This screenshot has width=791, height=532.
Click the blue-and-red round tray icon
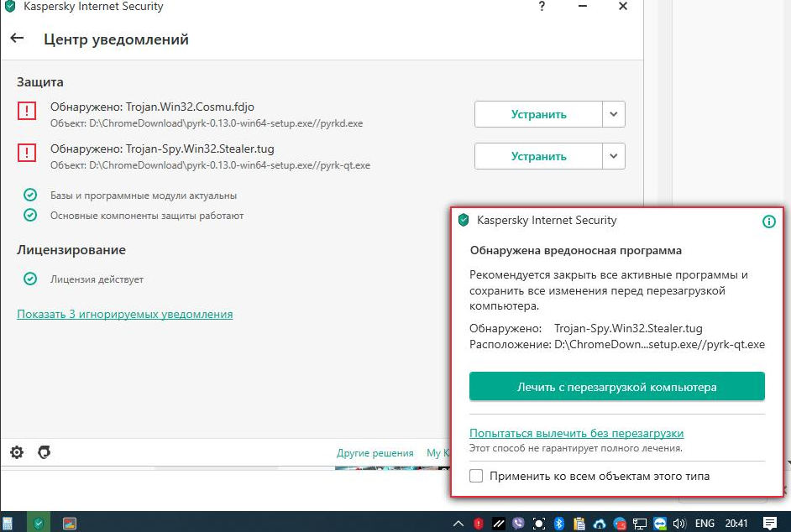point(620,524)
